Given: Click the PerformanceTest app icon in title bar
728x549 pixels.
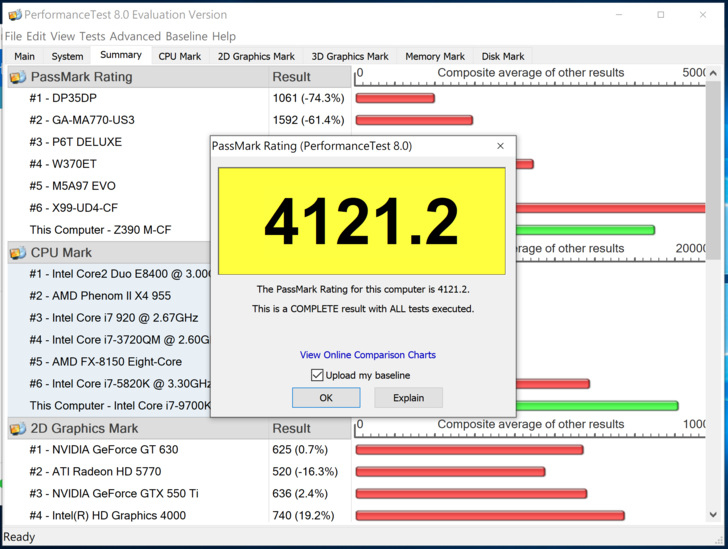Looking at the screenshot, I should point(12,15).
